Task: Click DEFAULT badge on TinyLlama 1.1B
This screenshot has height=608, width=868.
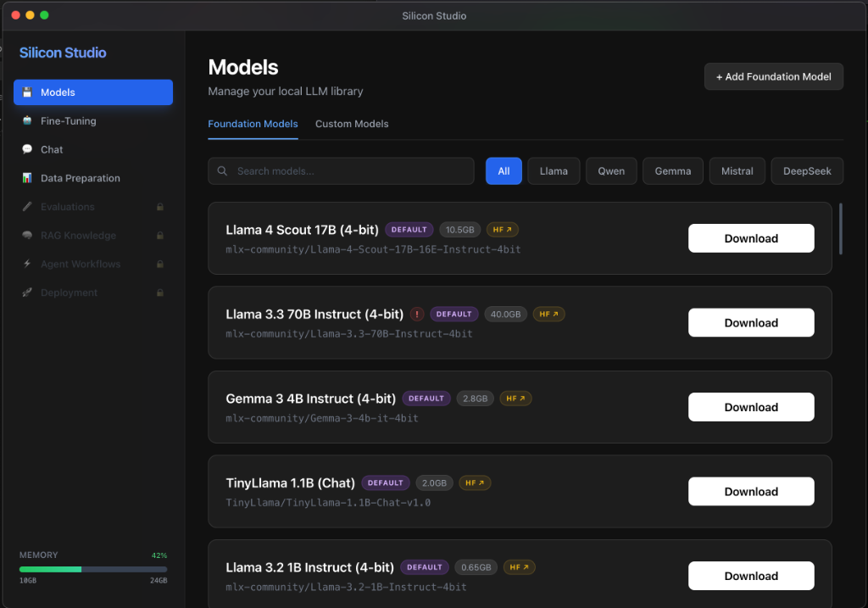Action: [x=386, y=482]
